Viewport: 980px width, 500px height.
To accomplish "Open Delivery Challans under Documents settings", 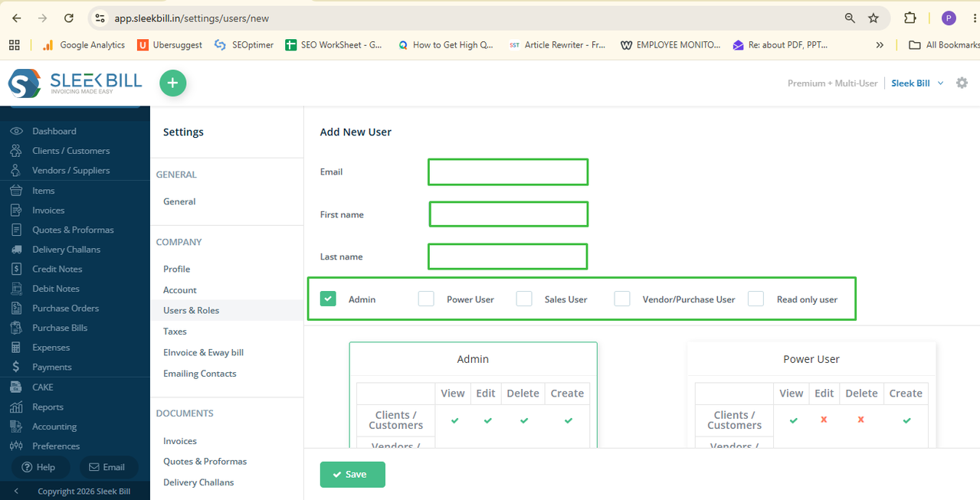I will tap(198, 482).
